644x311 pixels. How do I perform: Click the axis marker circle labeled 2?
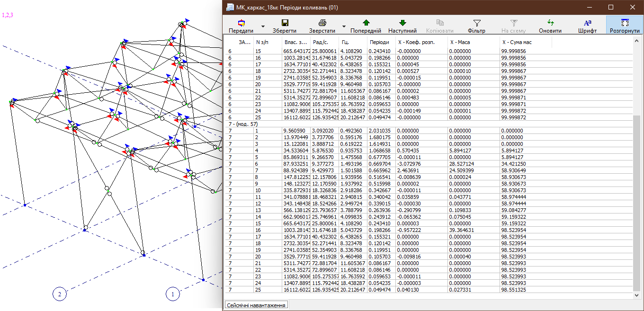pyautogui.click(x=60, y=294)
